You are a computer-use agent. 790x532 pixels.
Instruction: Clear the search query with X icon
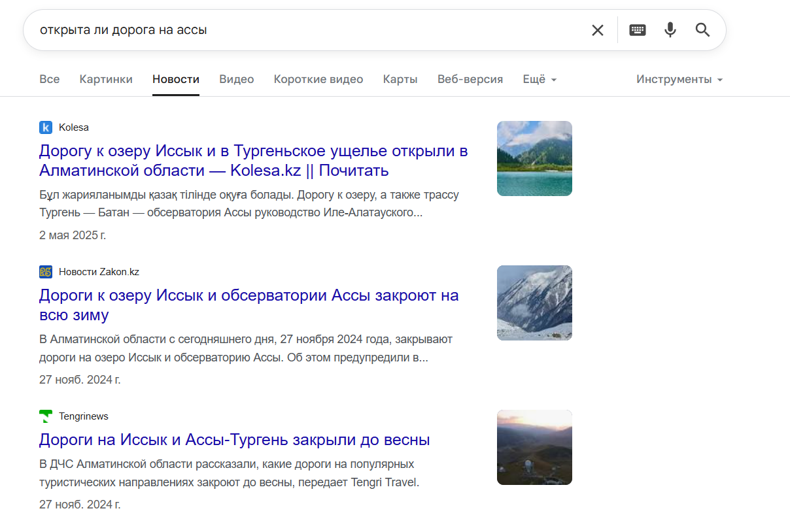(597, 30)
